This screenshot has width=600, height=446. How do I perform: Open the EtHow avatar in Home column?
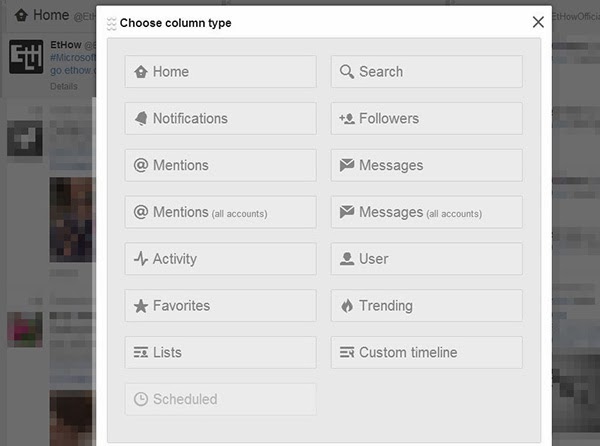[25, 56]
